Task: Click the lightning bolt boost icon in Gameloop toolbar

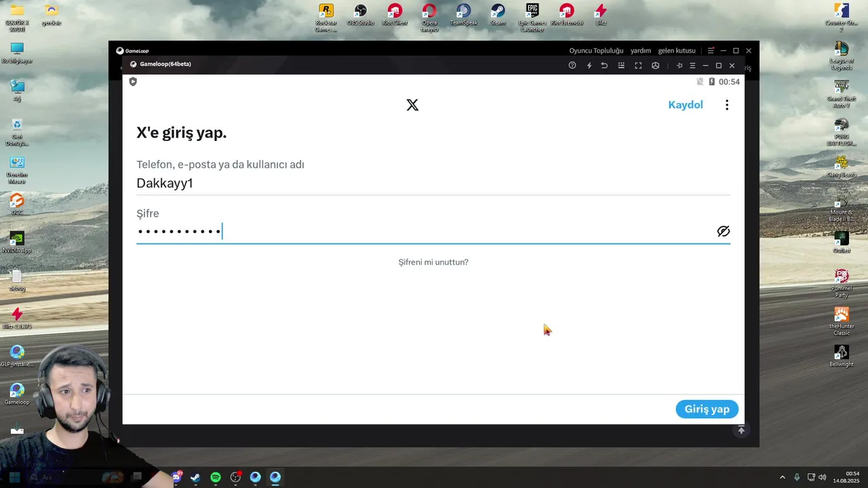Action: [589, 66]
